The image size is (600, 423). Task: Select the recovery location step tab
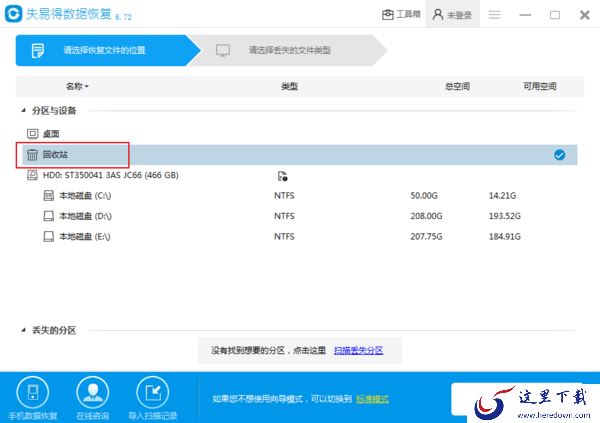click(x=108, y=50)
